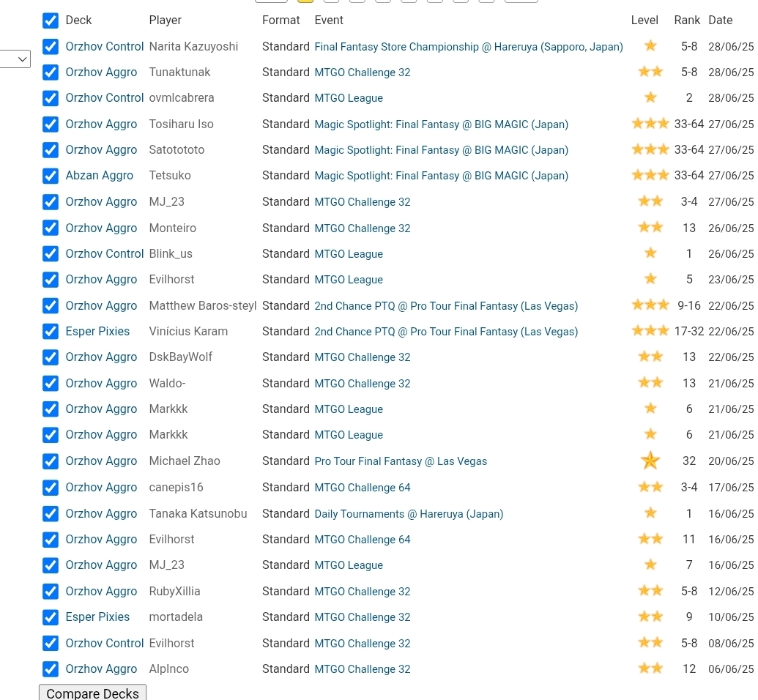Open Blink_us Orzhov Control deck link
This screenshot has height=700, width=758.
105,254
